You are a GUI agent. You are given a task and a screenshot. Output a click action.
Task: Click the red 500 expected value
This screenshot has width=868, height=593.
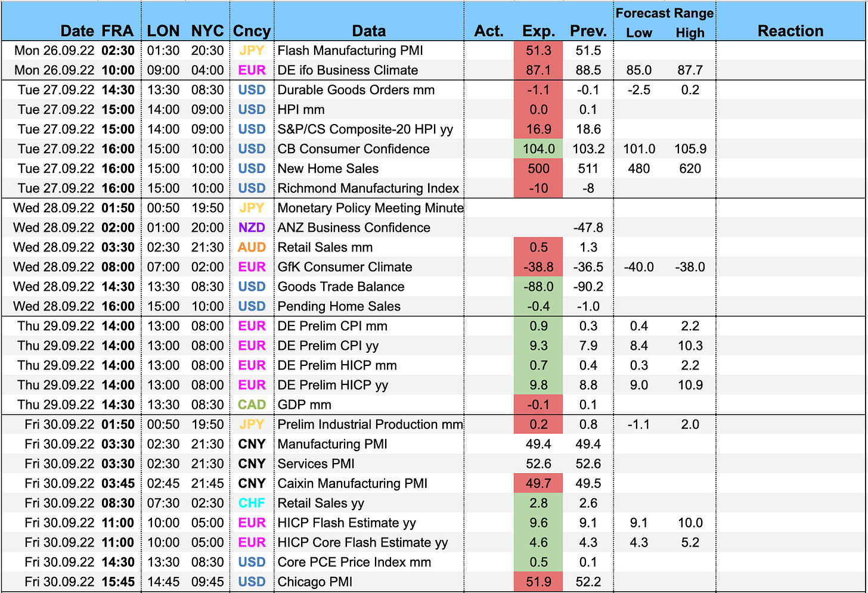(x=538, y=169)
